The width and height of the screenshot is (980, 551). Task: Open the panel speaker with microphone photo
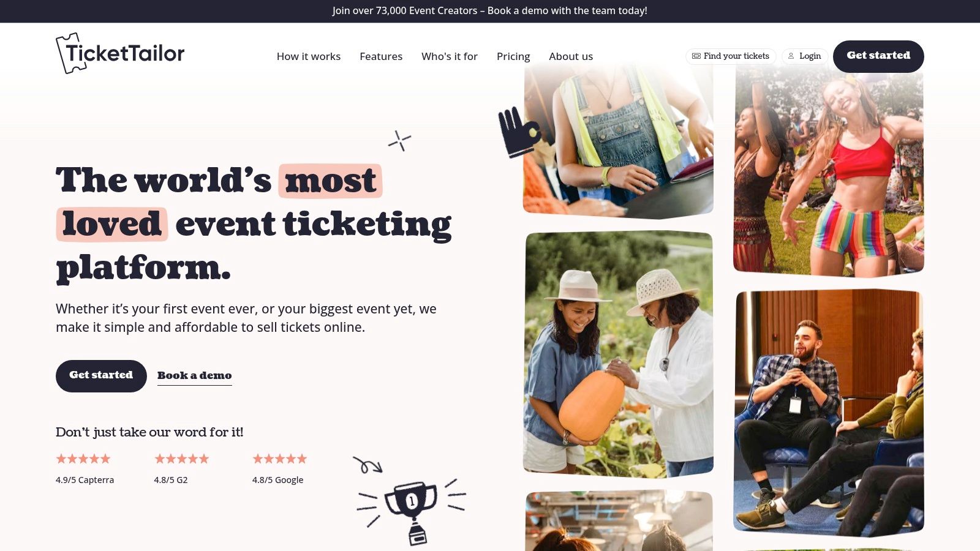(829, 413)
